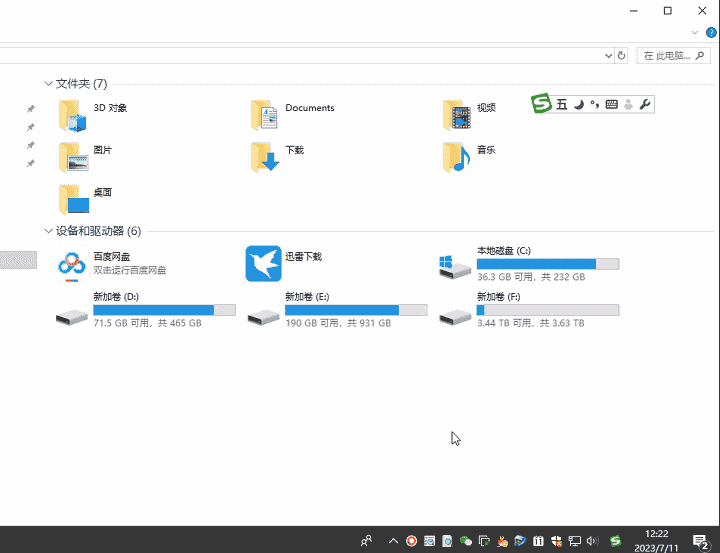Click the Windows Security shield tray icon

[x=557, y=541]
